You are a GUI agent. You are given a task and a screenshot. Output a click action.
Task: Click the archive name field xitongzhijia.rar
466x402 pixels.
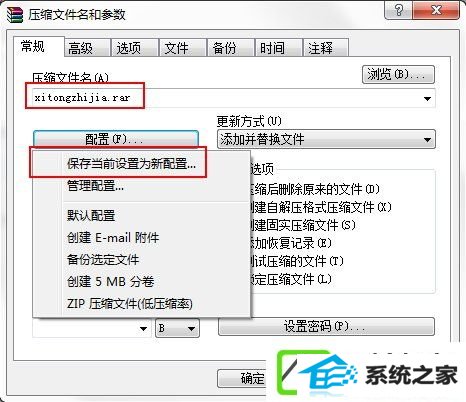(225, 98)
